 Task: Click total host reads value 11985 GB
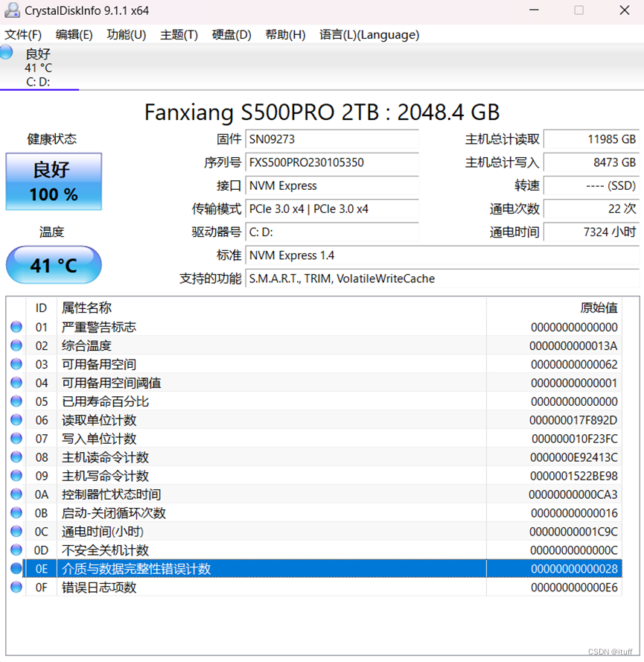click(592, 139)
